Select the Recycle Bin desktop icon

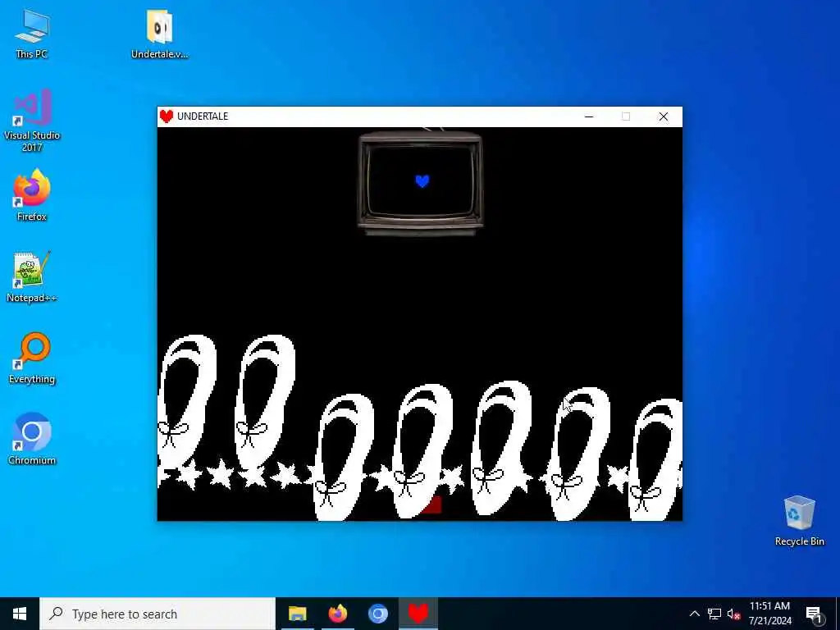pos(799,521)
